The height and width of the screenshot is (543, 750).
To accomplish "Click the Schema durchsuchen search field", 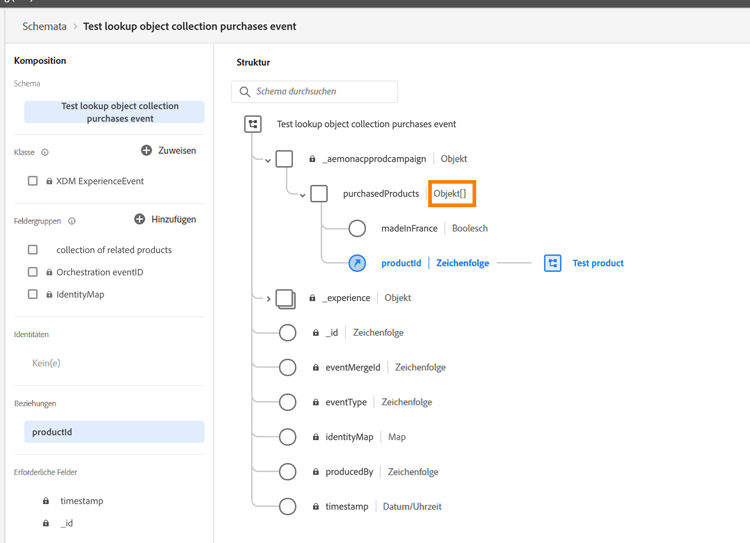I will click(x=322, y=92).
